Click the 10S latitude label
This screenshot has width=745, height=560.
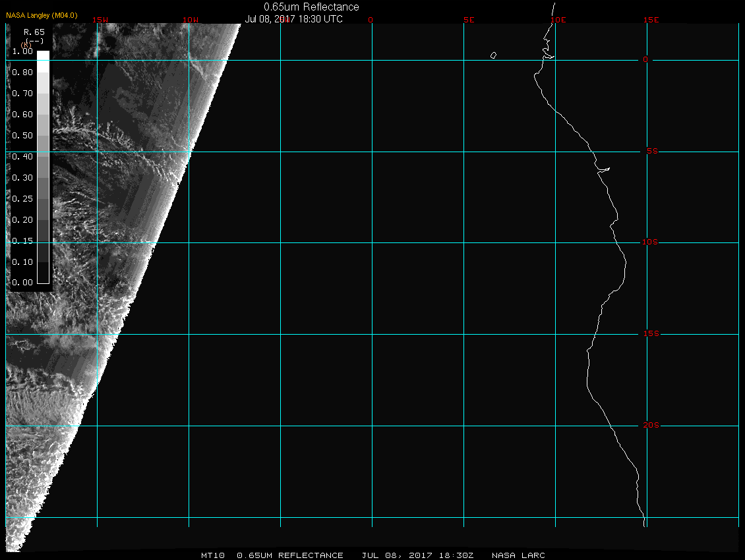[x=650, y=242]
